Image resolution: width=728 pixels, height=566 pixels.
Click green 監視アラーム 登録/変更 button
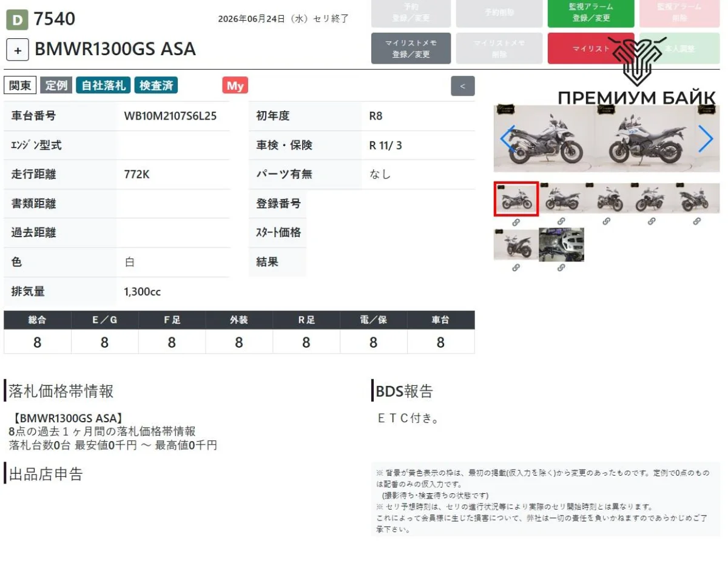[591, 12]
